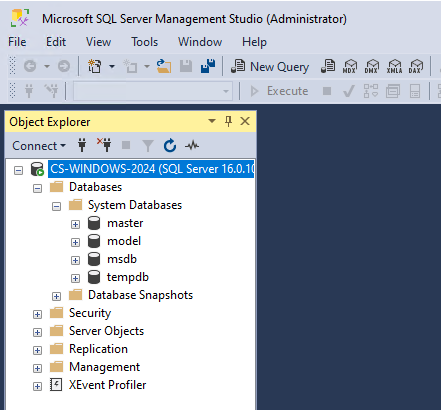Open a new DMX query
Screen dimensions: 441x410
coord(372,66)
